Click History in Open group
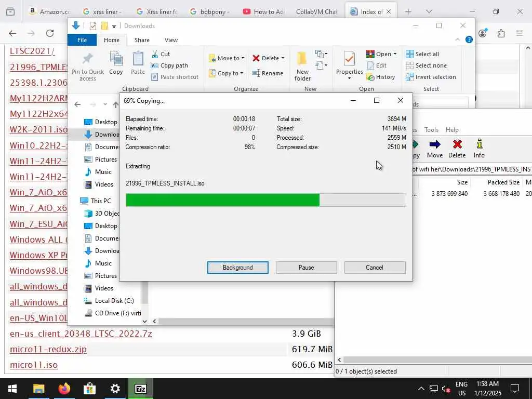Viewport: 532px width, 399px height. coord(381,77)
